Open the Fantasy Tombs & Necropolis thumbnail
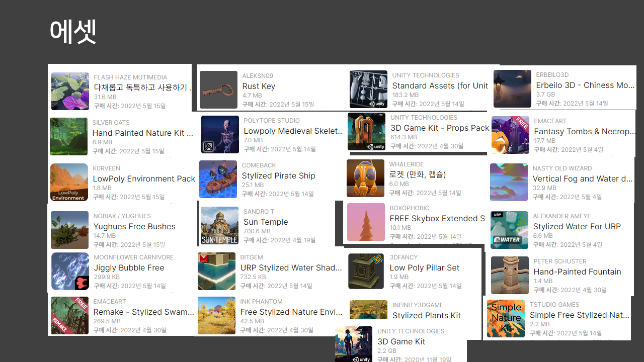 pyautogui.click(x=510, y=135)
